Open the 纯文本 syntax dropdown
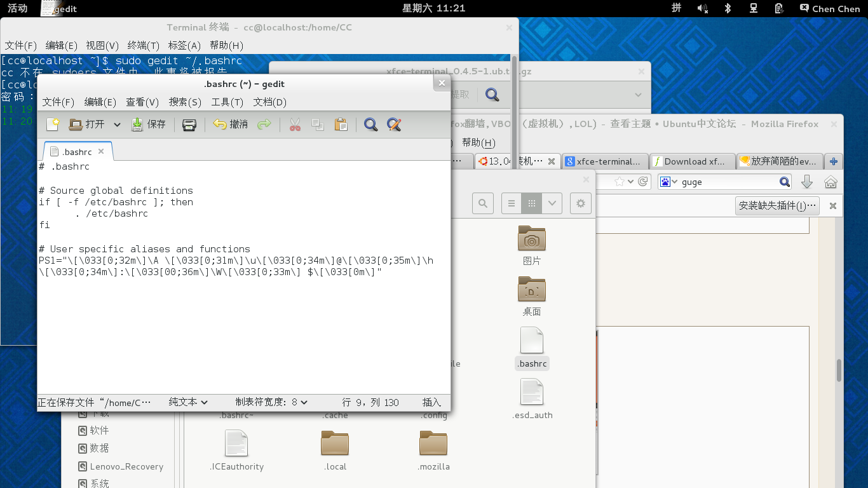868x488 pixels. pyautogui.click(x=188, y=402)
